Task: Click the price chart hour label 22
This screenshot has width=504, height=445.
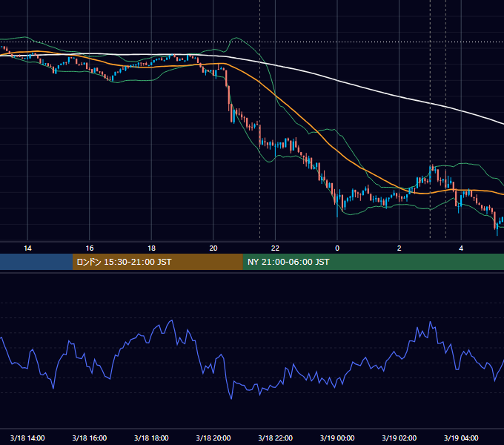Action: [276, 248]
